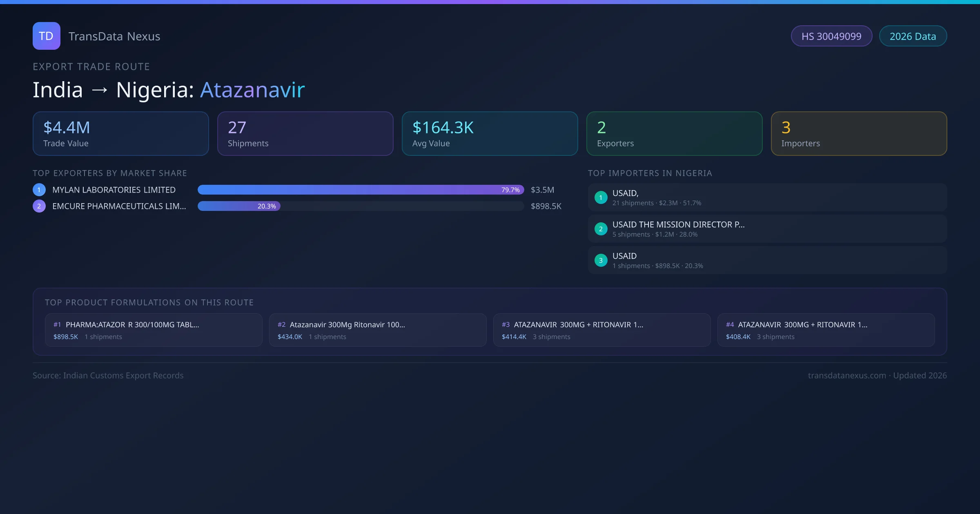Click Mylan's 79.7% market share bar
The image size is (980, 514).
click(361, 190)
